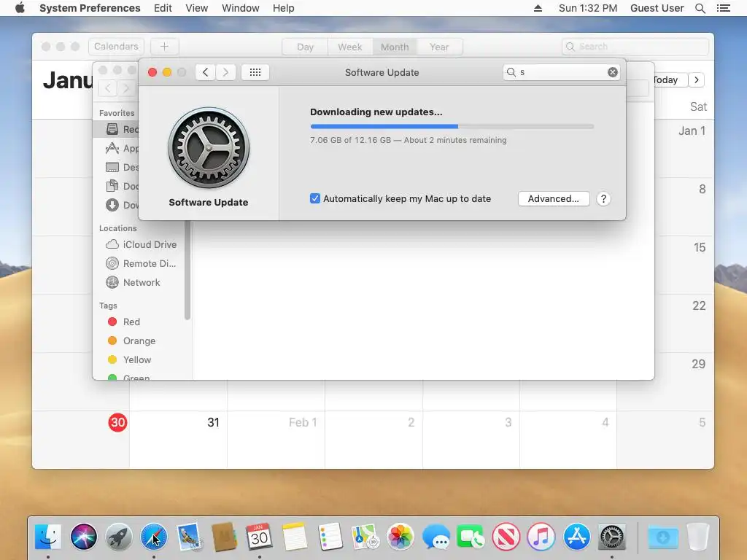Open Remote Disc in Finder sidebar
Viewport: 747px width, 560px height.
coord(141,263)
